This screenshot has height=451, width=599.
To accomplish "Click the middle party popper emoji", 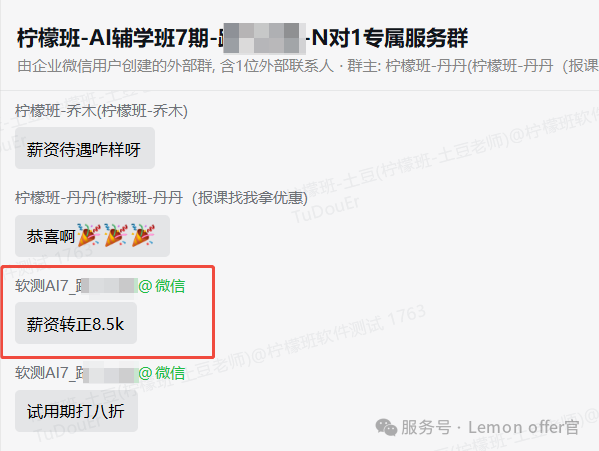I will 116,235.
